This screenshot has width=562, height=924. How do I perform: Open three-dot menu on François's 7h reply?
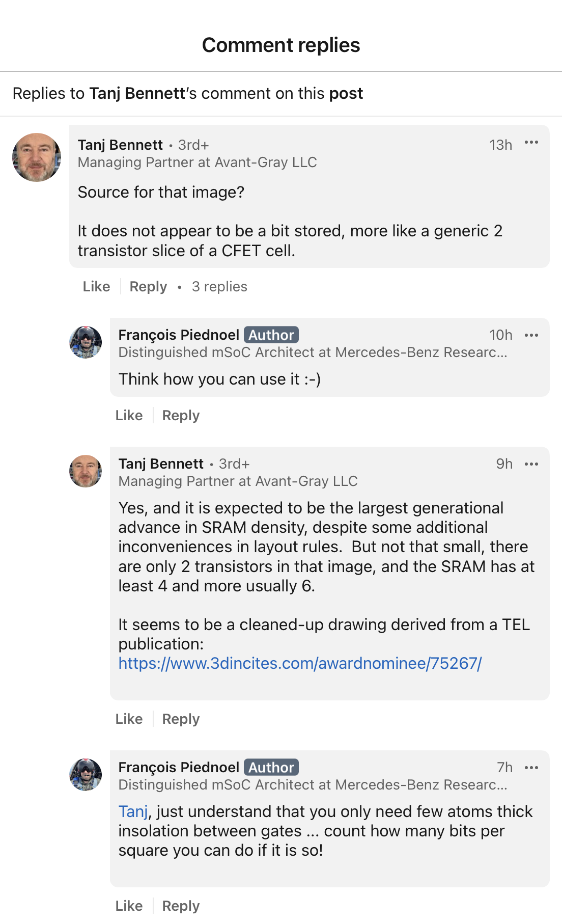[x=531, y=768]
